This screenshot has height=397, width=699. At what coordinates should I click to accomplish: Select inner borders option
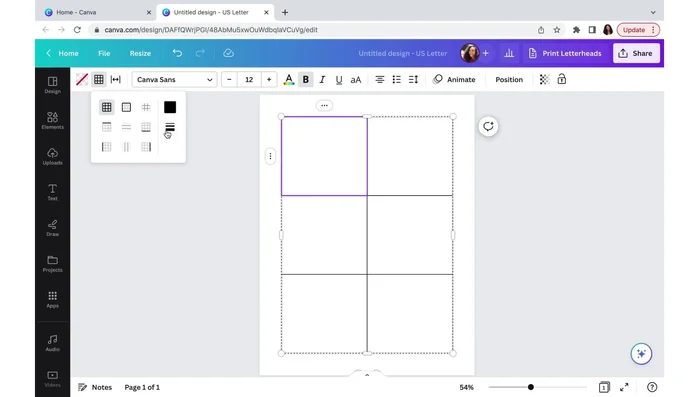pyautogui.click(x=146, y=107)
